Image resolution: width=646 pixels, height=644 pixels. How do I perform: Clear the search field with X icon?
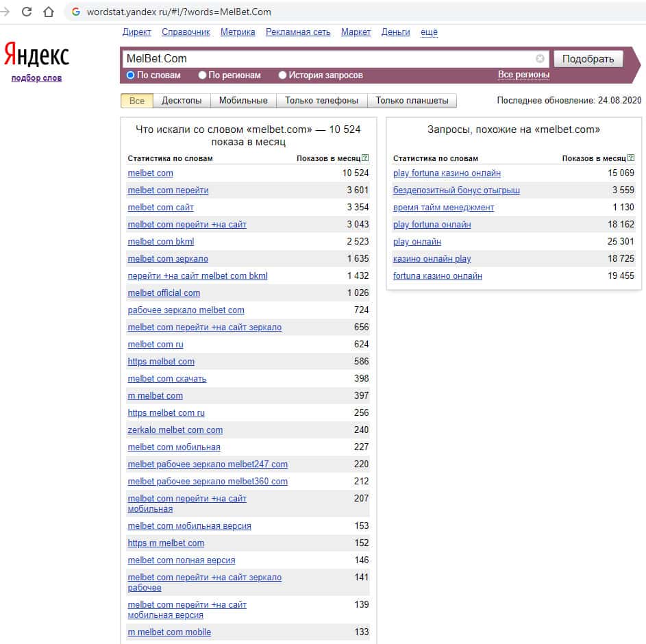tap(540, 59)
